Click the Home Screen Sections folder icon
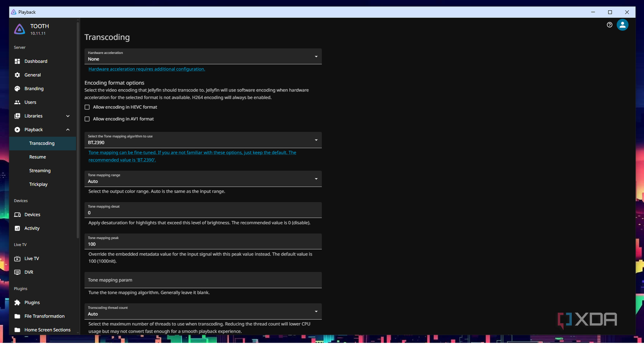The height and width of the screenshot is (358, 644). tap(17, 330)
